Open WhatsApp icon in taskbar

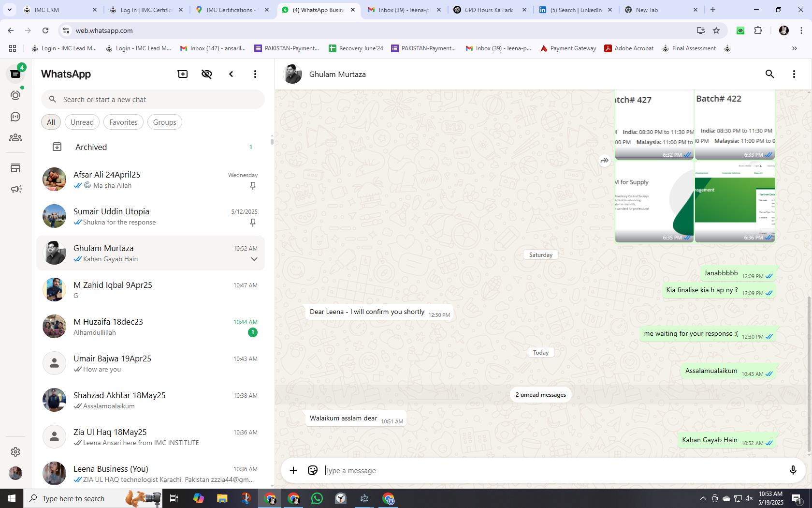317,498
